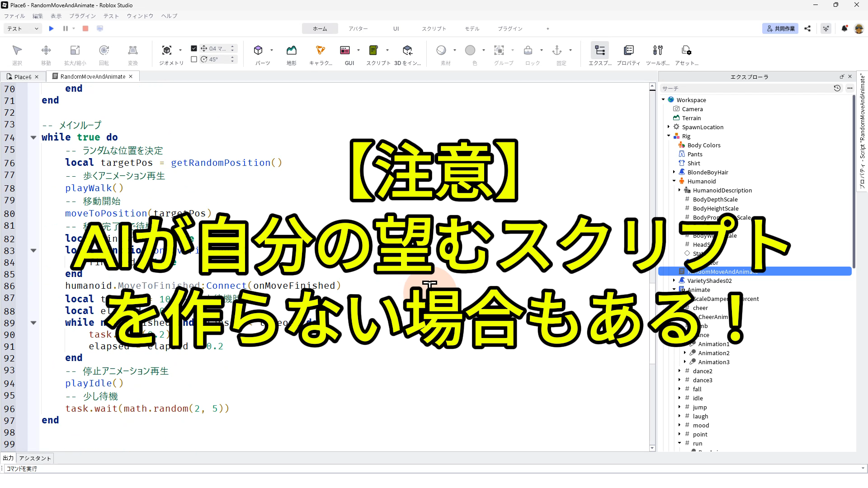Screen dimensions: 868x488
Task: Enable the 45° rotation snap checkbox
Action: click(194, 59)
